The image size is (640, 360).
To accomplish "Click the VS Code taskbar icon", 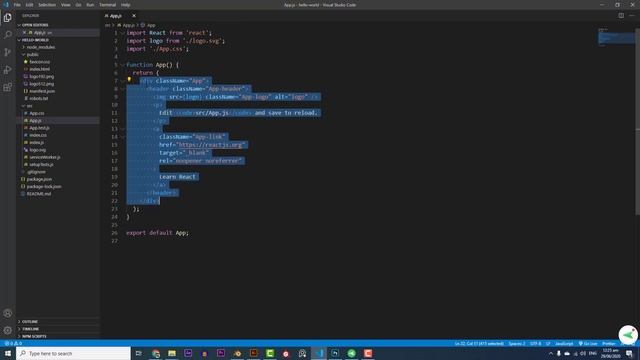I will click(x=318, y=353).
